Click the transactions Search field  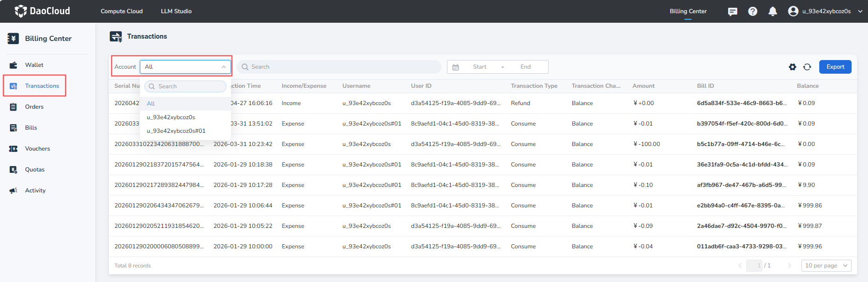339,67
